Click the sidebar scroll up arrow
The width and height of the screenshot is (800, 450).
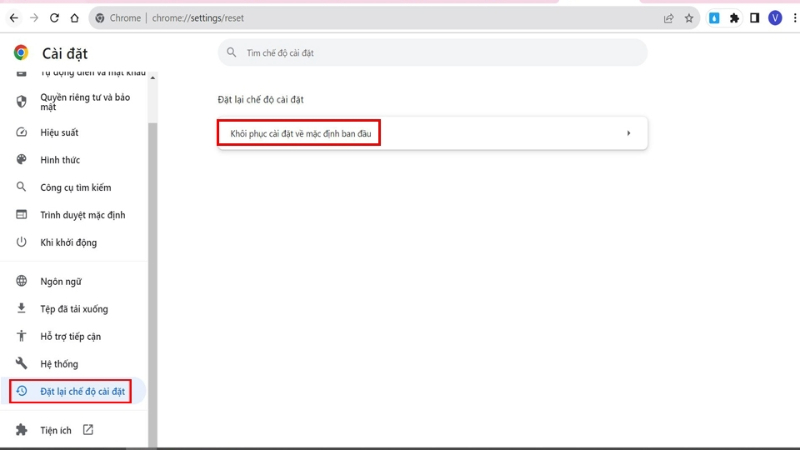tap(153, 78)
